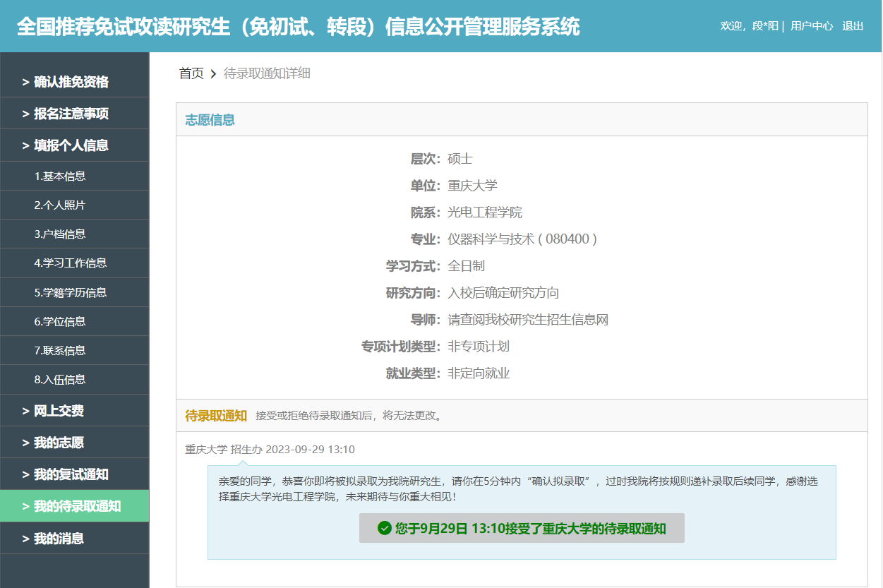Click 退出 to log out
The height and width of the screenshot is (588, 883).
(x=853, y=26)
